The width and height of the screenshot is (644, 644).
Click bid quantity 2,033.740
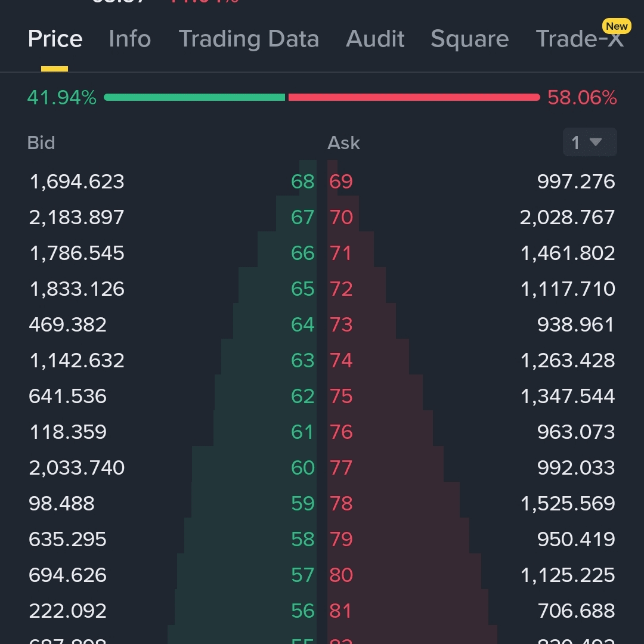click(77, 467)
